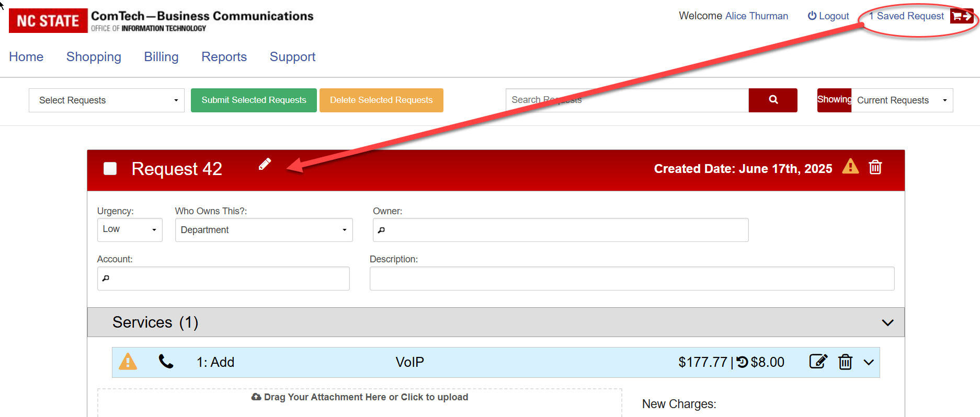This screenshot has width=980, height=417.
Task: Click Submit Selected Requests button
Action: [254, 100]
